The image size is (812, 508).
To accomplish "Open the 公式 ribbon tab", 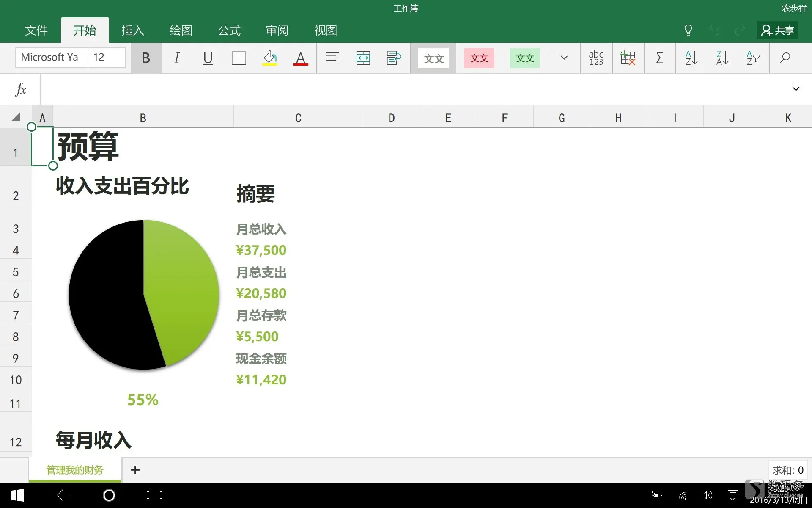I will (x=229, y=30).
